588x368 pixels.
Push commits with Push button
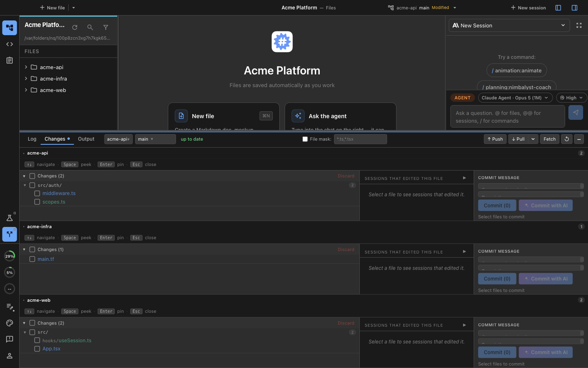[495, 139]
